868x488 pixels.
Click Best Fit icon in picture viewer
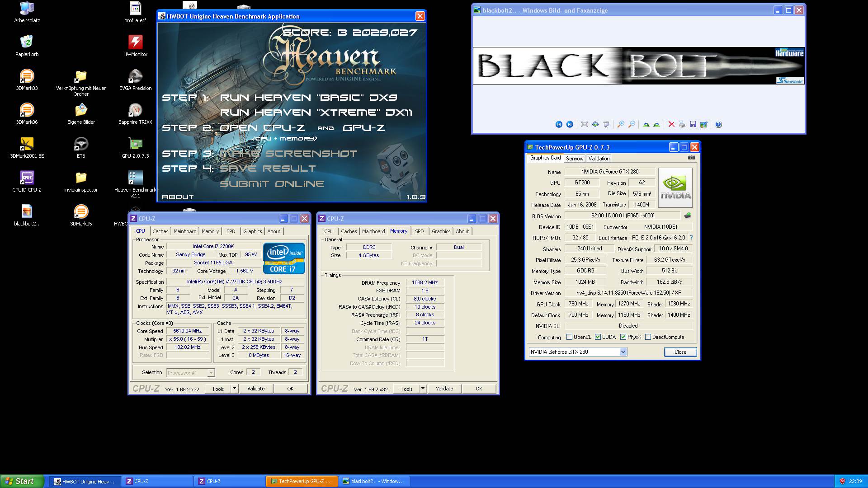pos(584,124)
